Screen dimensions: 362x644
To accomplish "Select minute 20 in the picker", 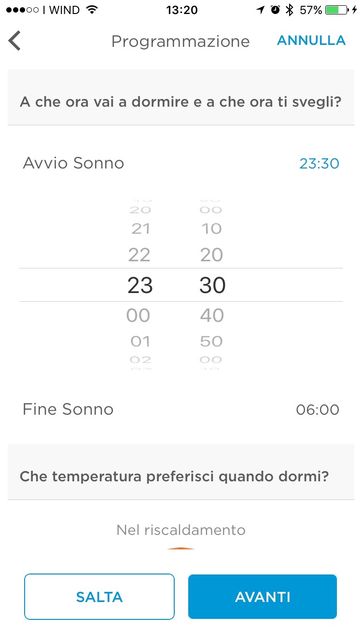I will pyautogui.click(x=211, y=255).
